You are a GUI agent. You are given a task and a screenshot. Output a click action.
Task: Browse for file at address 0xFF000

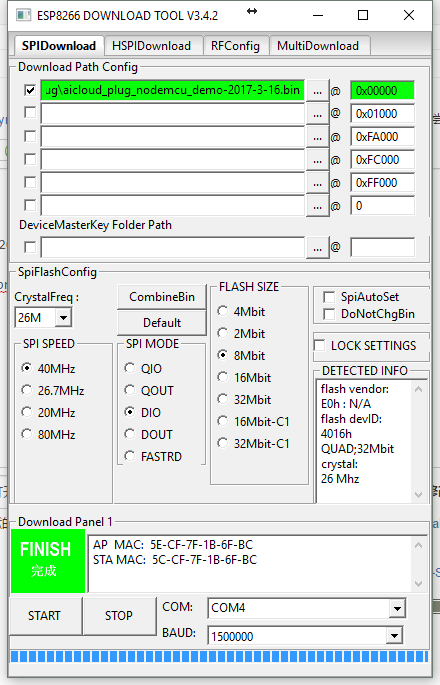[x=318, y=183]
